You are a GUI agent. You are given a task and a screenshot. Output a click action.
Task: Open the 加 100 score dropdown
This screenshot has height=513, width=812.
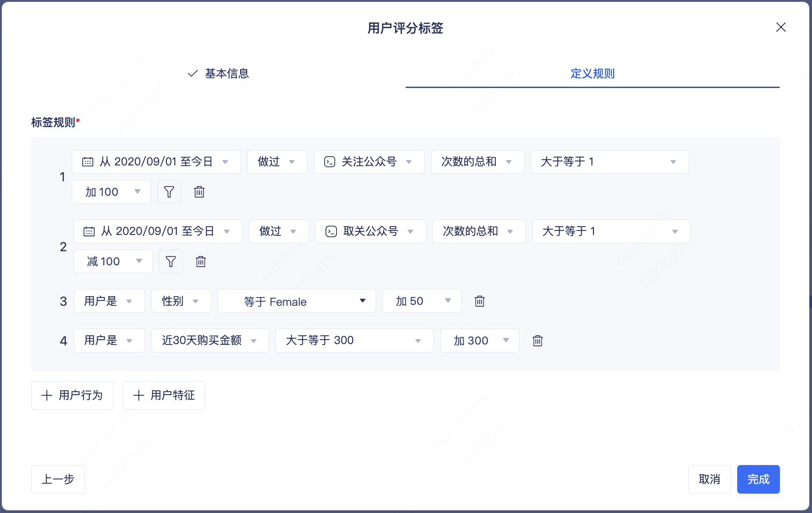pyautogui.click(x=111, y=192)
